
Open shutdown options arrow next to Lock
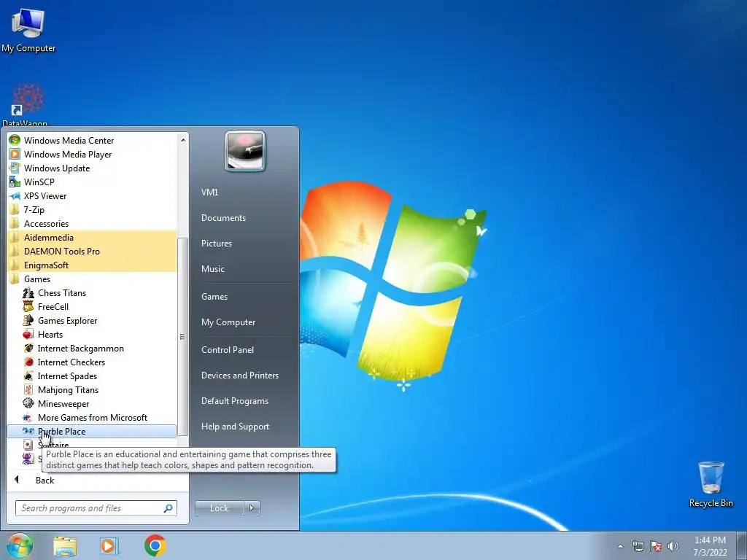252,508
